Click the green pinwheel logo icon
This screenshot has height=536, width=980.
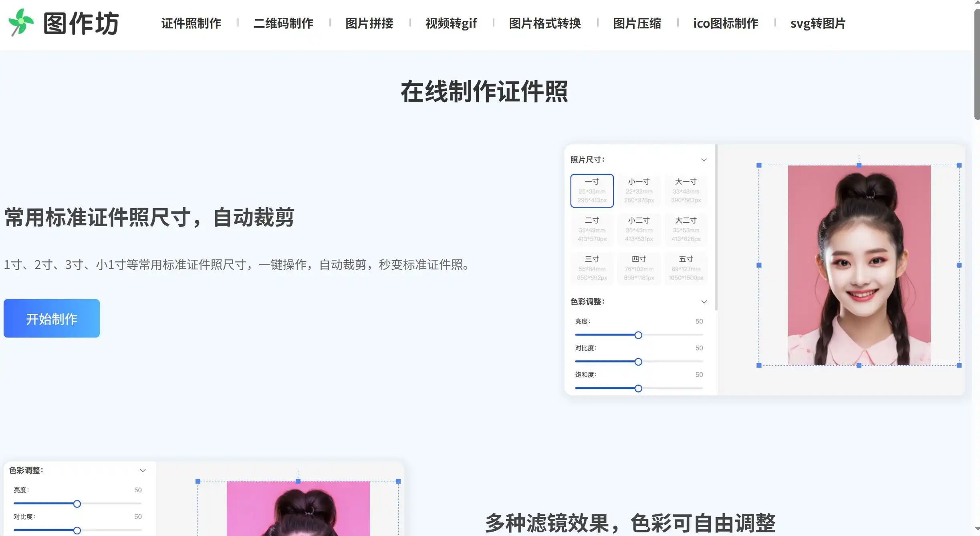pyautogui.click(x=21, y=22)
